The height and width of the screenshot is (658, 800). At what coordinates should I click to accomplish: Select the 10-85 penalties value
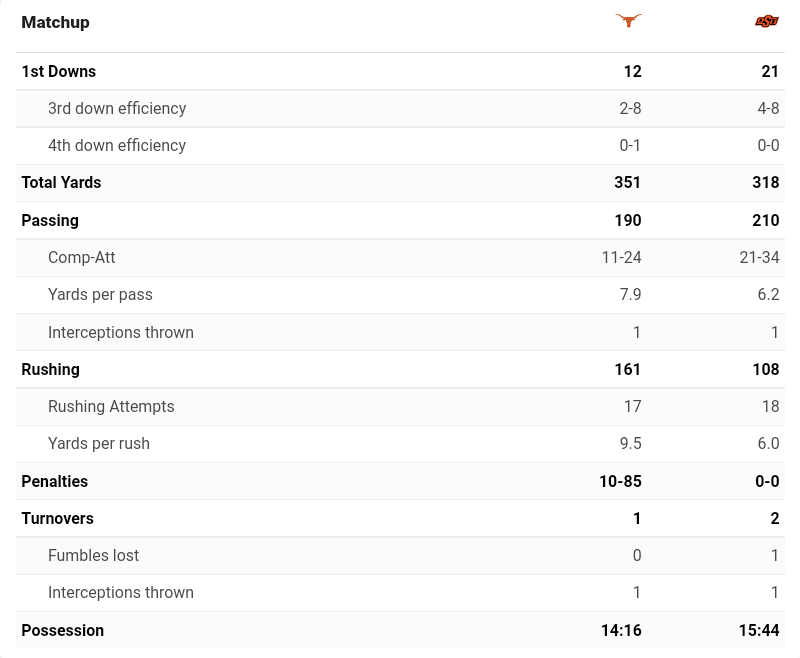[x=621, y=481]
